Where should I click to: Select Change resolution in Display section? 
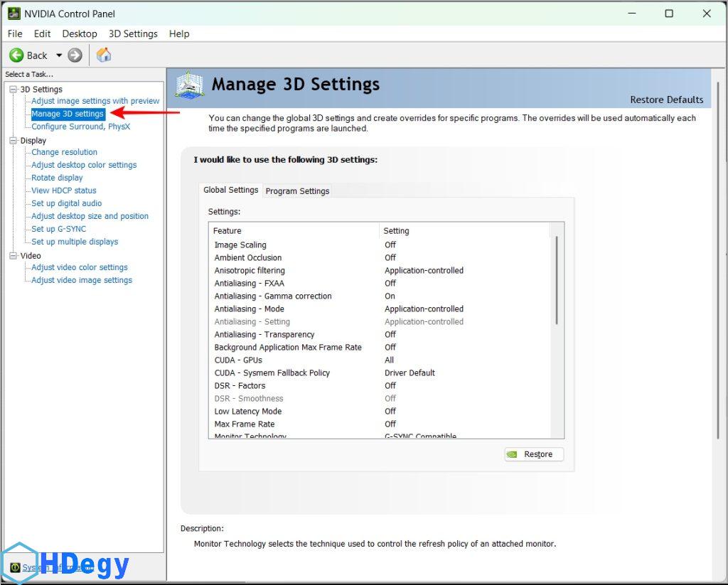coord(64,152)
